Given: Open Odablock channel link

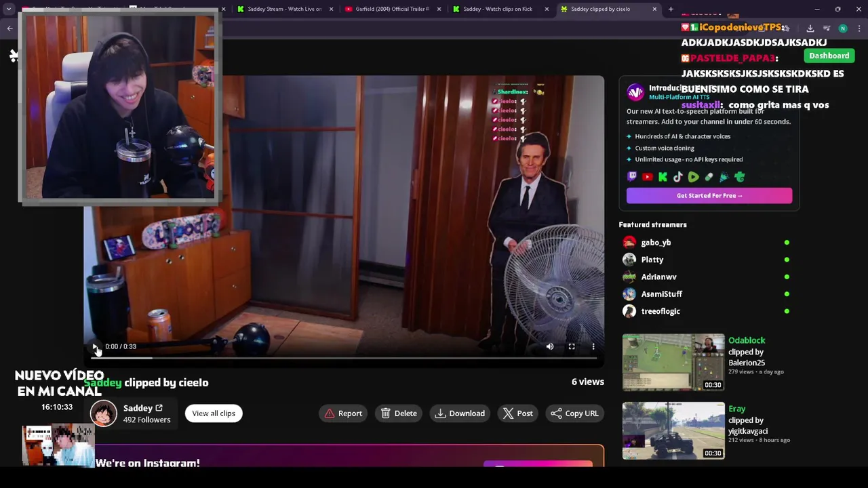Looking at the screenshot, I should (747, 340).
